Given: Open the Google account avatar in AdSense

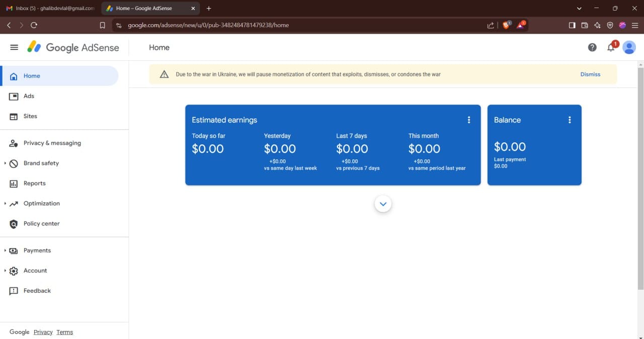Looking at the screenshot, I should [629, 47].
